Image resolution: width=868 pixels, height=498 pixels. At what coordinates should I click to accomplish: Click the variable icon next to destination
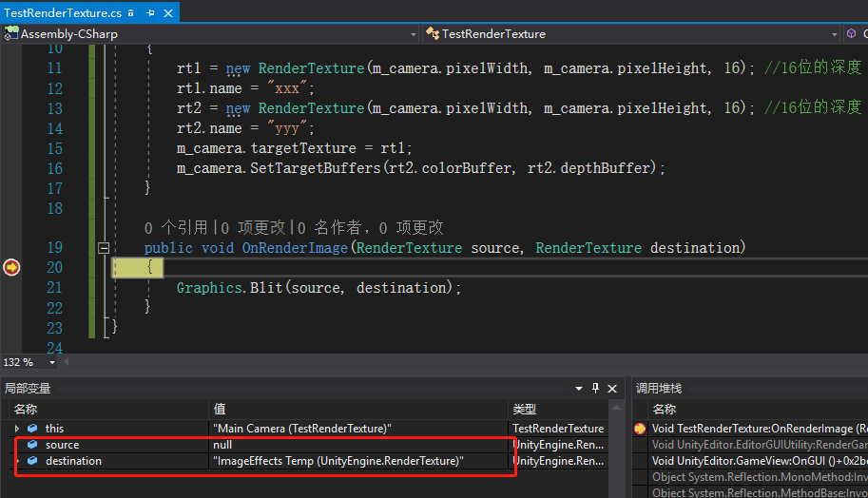click(32, 460)
